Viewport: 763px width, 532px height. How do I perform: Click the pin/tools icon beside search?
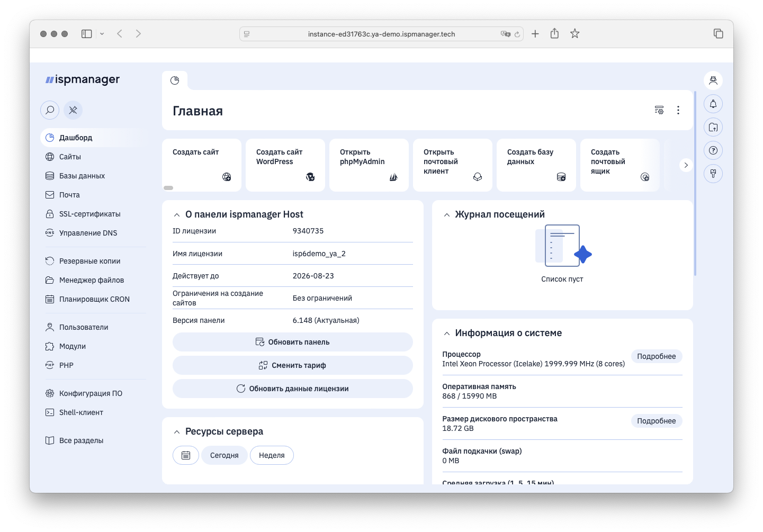(73, 110)
